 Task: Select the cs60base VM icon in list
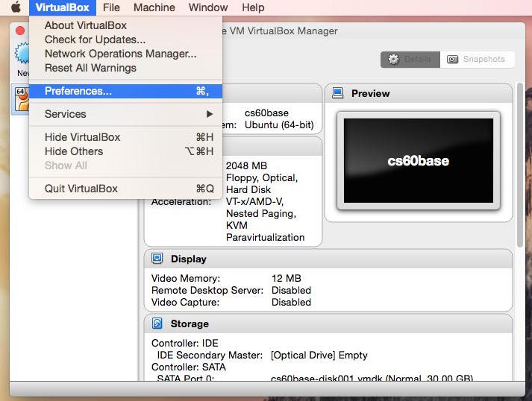tap(22, 99)
